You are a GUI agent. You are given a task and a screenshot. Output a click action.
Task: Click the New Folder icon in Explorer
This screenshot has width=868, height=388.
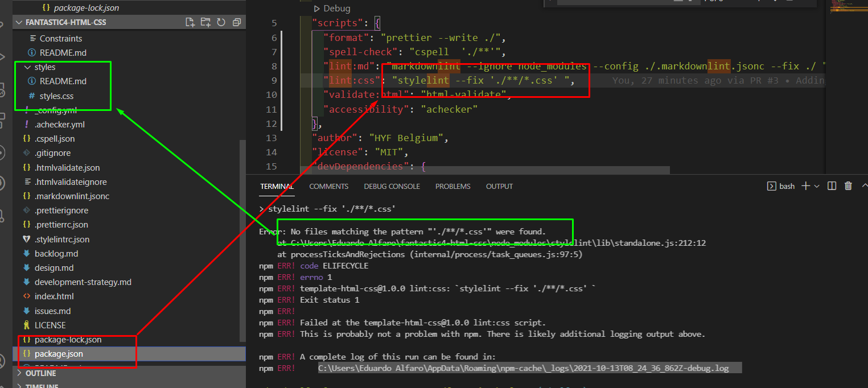[205, 22]
